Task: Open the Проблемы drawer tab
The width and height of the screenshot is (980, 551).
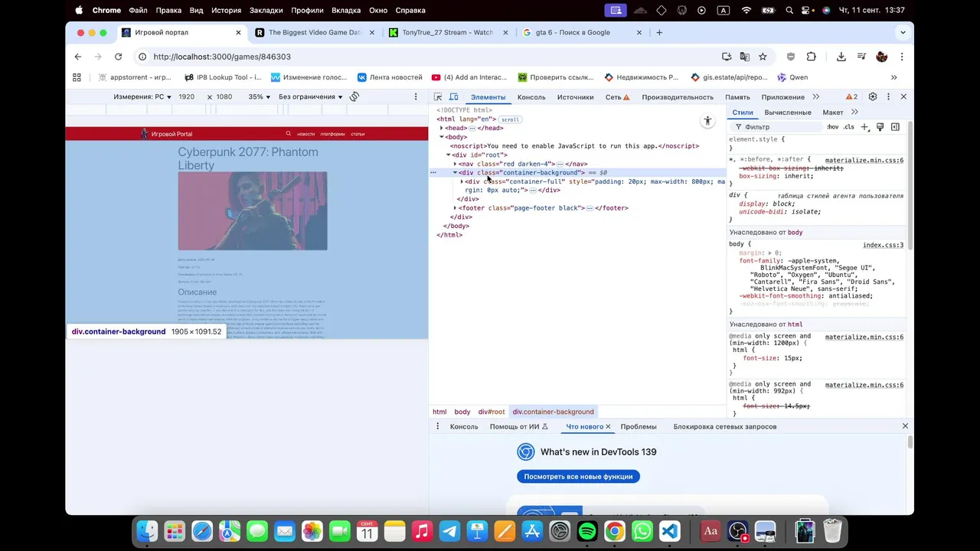Action: (x=639, y=427)
